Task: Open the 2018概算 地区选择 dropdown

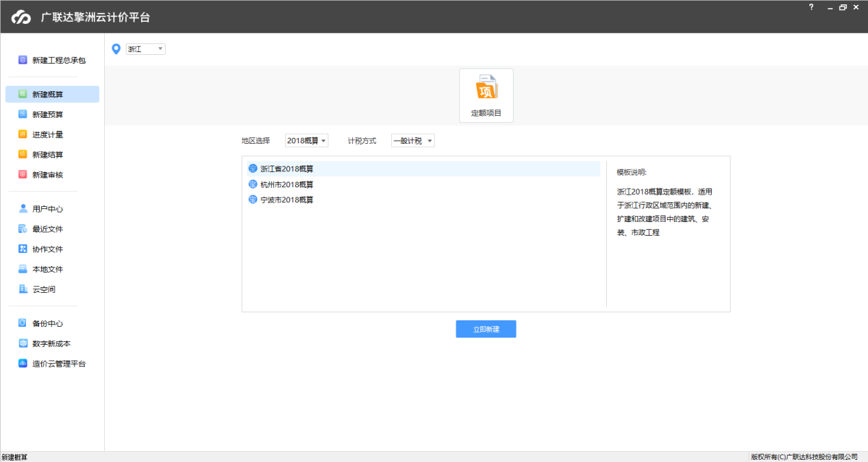Action: (x=307, y=141)
